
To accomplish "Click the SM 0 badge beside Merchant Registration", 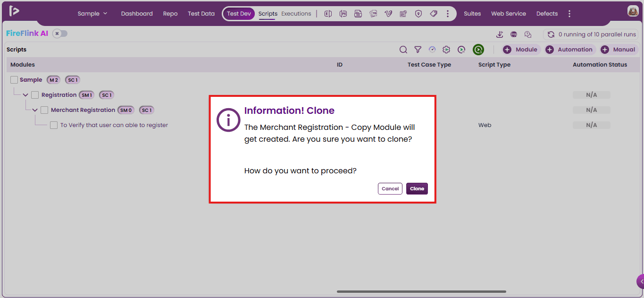I will pyautogui.click(x=126, y=110).
